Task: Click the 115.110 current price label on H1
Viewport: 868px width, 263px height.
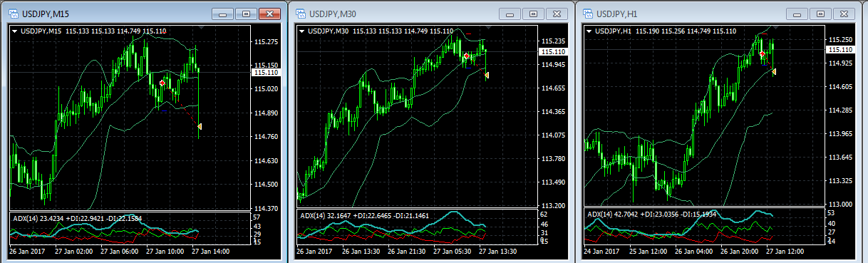Action: tap(840, 49)
